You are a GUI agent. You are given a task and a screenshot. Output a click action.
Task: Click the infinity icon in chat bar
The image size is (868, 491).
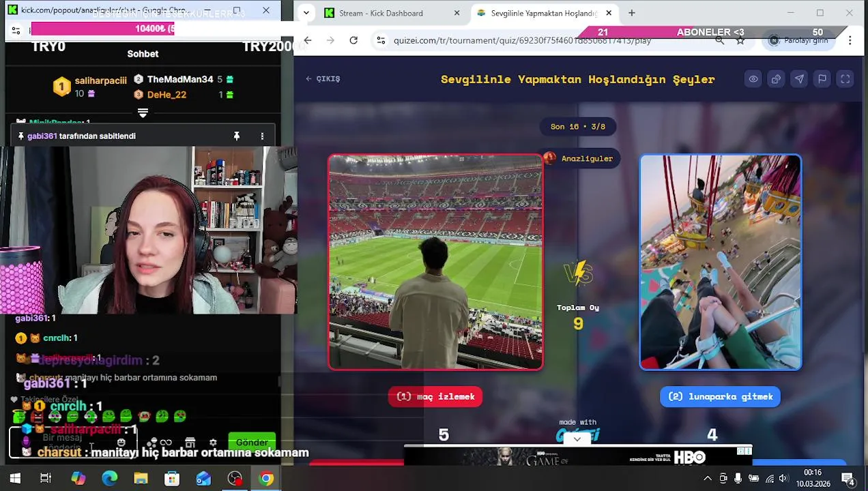click(166, 443)
